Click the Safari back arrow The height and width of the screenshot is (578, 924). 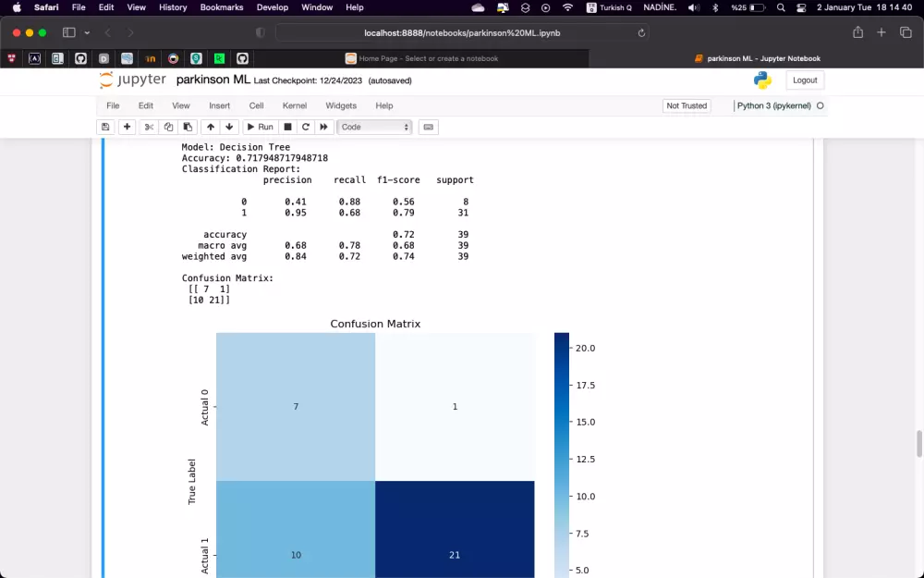point(108,33)
